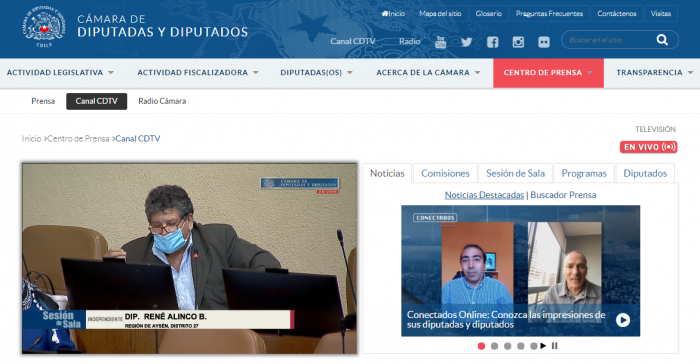This screenshot has width=700, height=364.
Task: Select the fourth carousel dot
Action: (521, 346)
